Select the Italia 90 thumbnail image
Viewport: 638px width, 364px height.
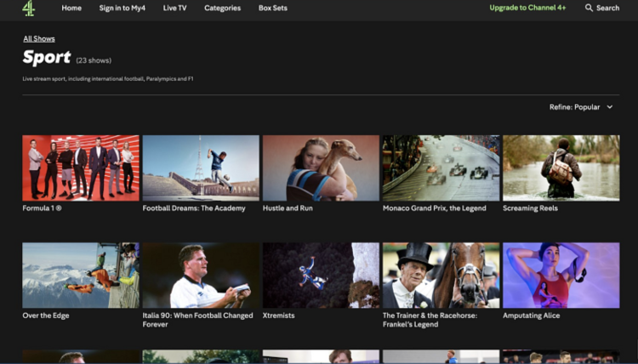click(x=201, y=276)
